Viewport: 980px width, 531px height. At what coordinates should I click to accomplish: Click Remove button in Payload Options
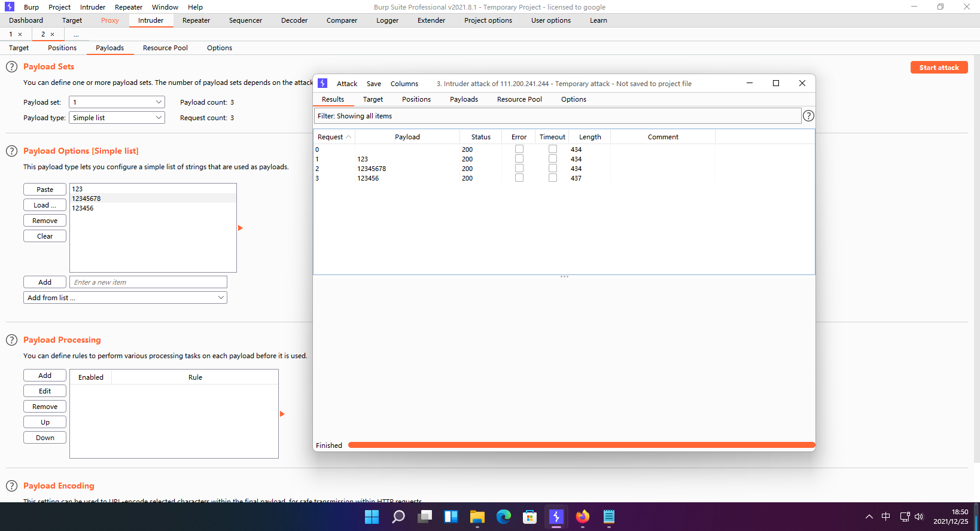[x=45, y=221]
